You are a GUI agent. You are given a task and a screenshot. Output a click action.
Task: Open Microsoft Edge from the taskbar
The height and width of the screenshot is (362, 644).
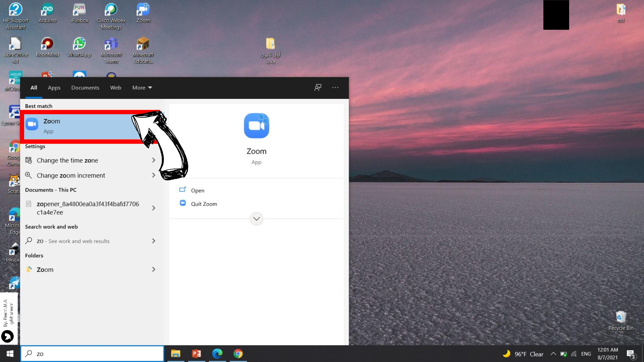(x=217, y=354)
